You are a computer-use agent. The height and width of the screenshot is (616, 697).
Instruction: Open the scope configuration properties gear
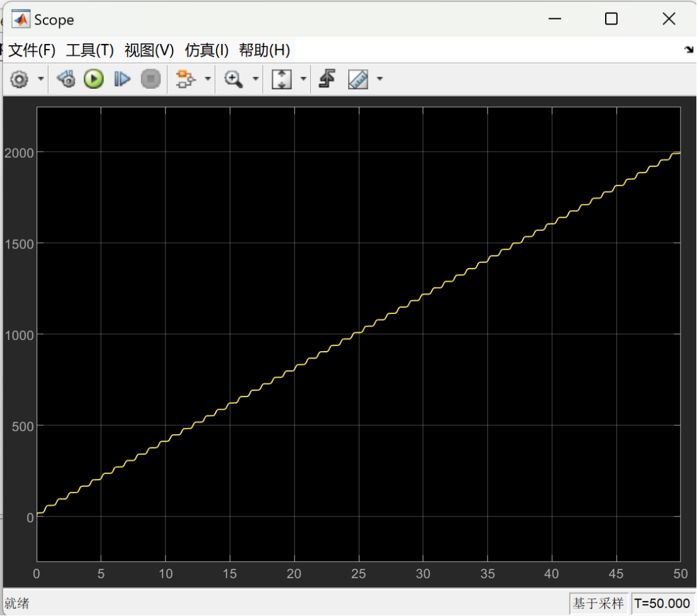(20, 79)
